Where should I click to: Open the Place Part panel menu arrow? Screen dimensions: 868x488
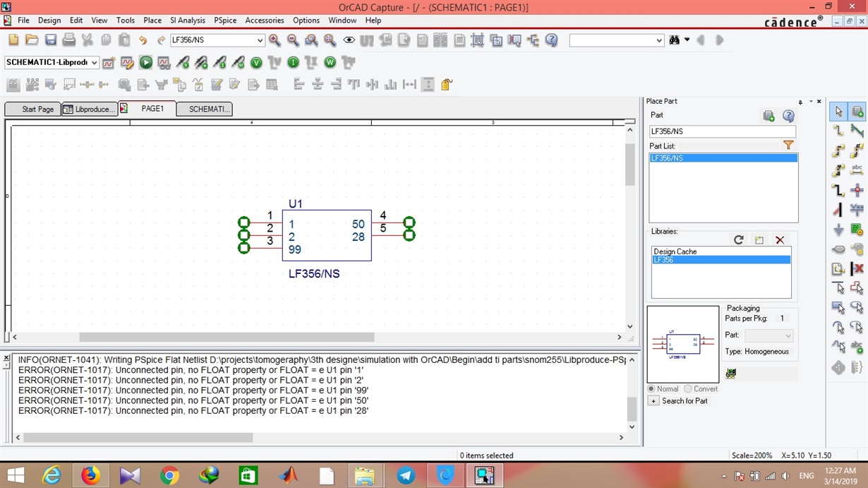click(810, 102)
